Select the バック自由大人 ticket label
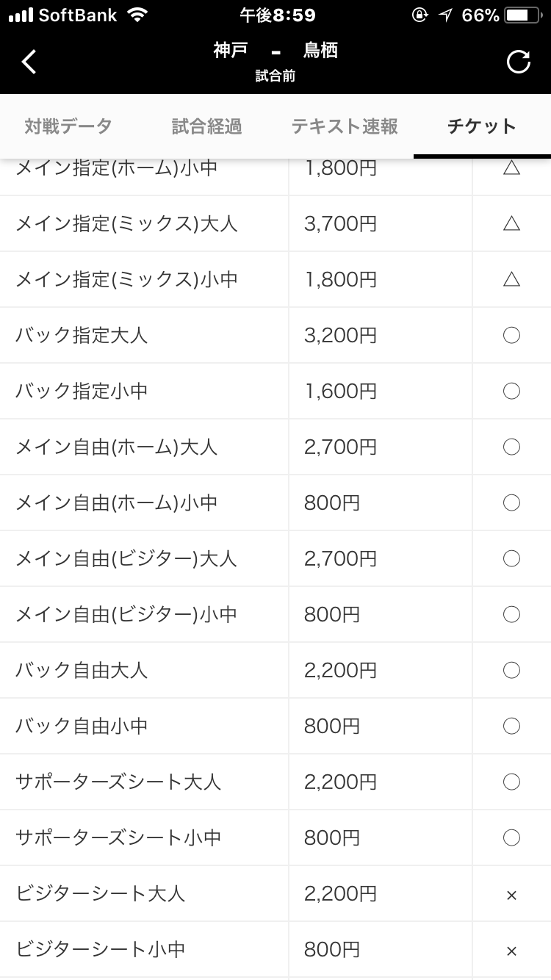Viewport: 551px width, 980px height. (82, 670)
